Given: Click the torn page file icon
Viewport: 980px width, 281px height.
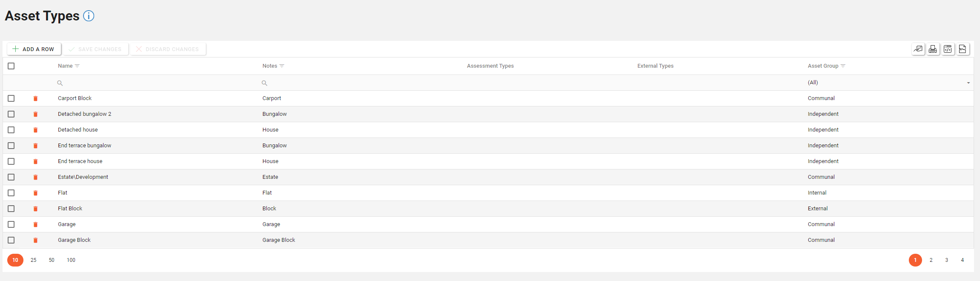Looking at the screenshot, I should pyautogui.click(x=963, y=49).
